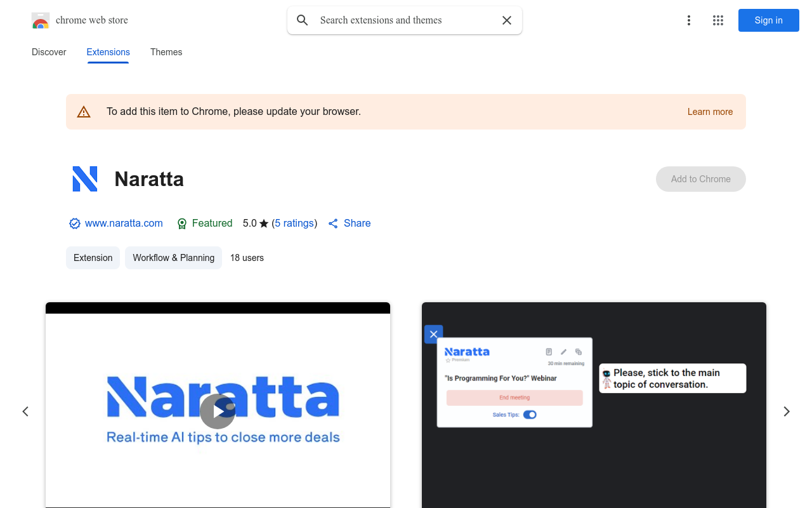Play the Naratta promo video
This screenshot has width=812, height=508.
pos(218,411)
